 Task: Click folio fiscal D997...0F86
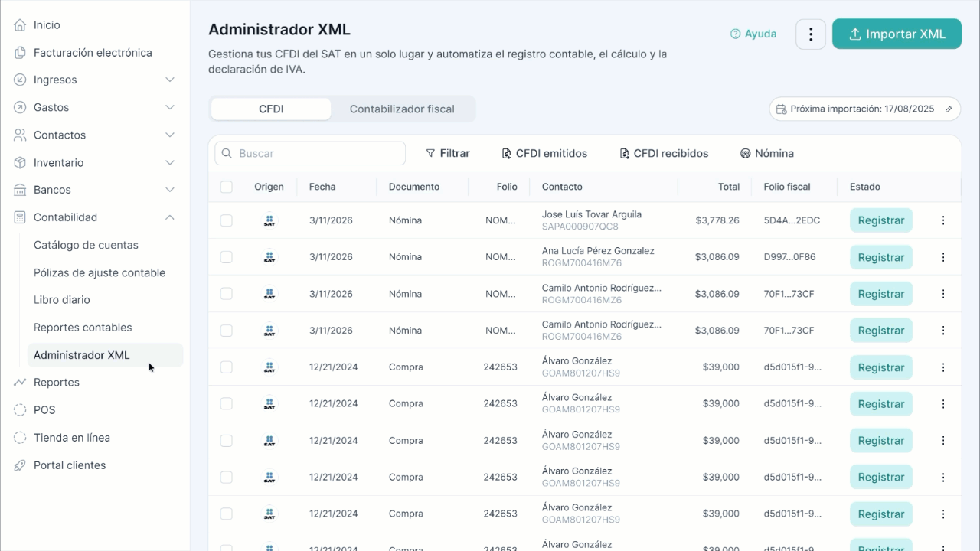[789, 257]
